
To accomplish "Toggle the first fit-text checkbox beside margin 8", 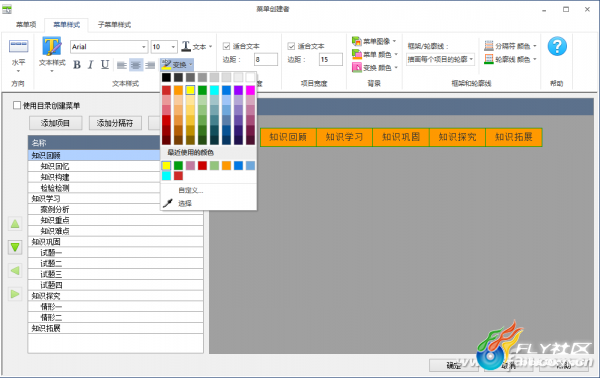I will pyautogui.click(x=227, y=46).
